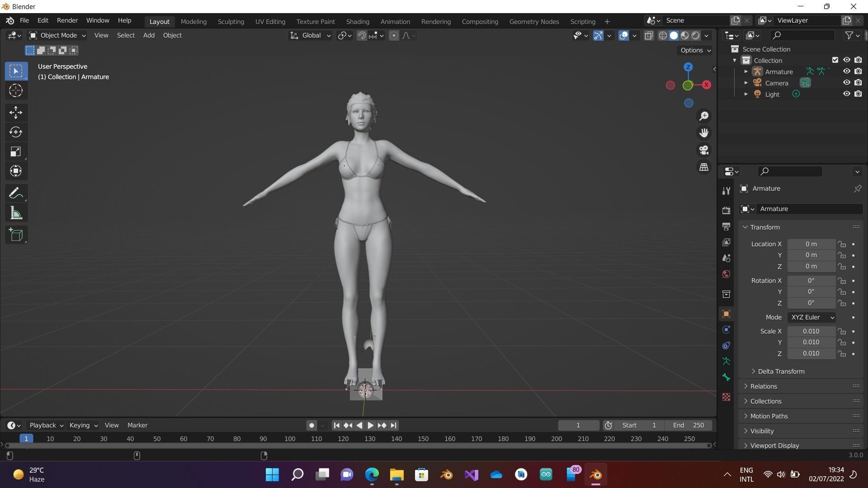Toggle proportional editing button
Viewport: 868px width, 488px height.
tap(394, 36)
